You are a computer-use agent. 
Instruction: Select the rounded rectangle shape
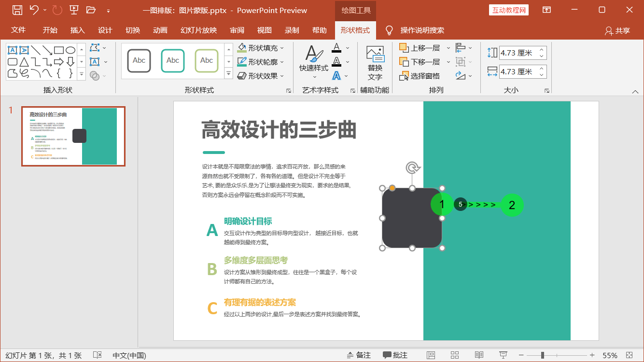13,62
